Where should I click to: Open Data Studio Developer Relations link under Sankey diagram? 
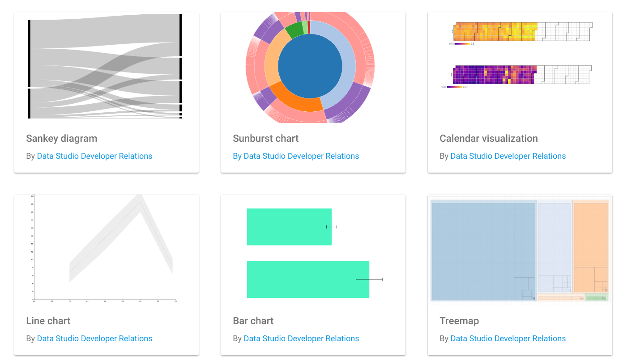[94, 156]
